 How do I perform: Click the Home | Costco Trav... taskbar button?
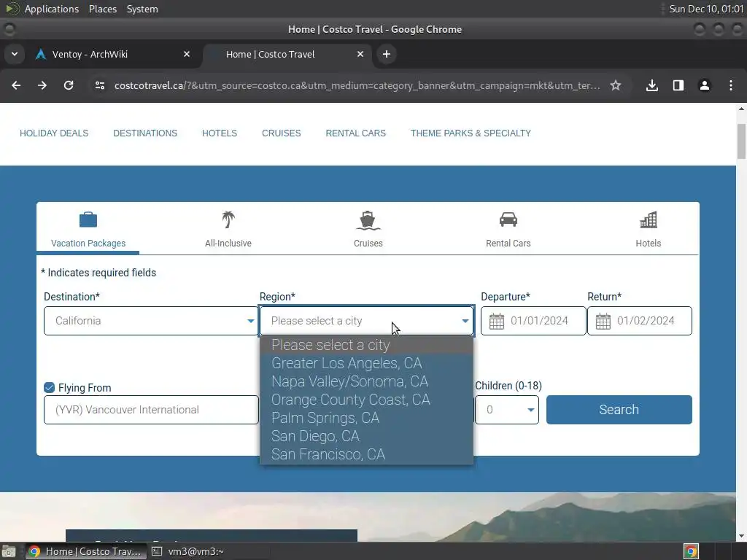85,551
